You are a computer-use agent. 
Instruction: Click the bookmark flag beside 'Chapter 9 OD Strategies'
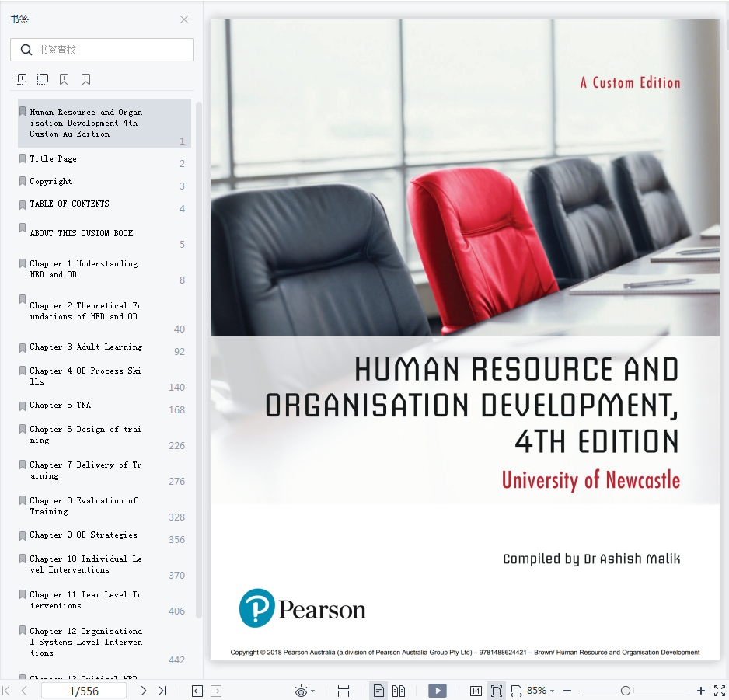(x=23, y=536)
